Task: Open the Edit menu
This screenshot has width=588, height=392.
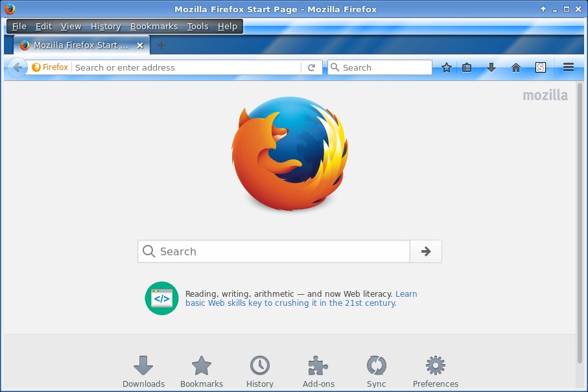Action: tap(43, 26)
